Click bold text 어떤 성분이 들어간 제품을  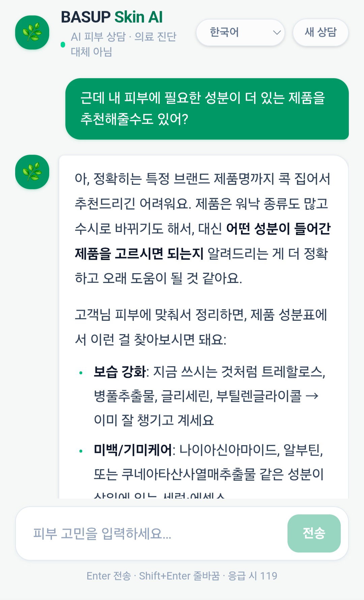point(203,241)
